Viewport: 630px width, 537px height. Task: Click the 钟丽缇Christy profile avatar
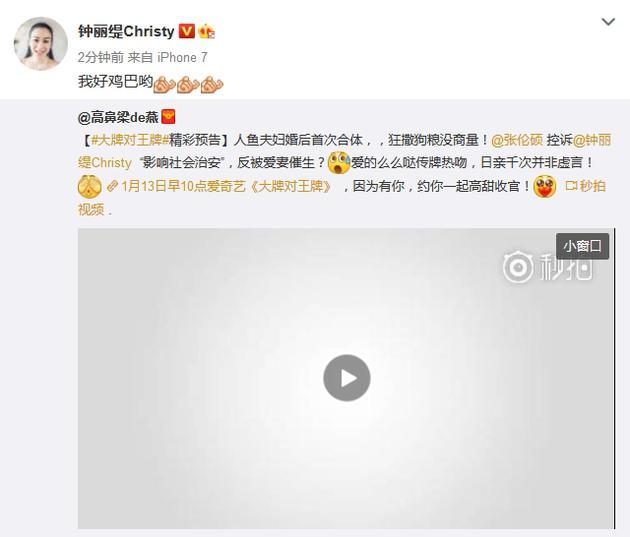(x=40, y=43)
